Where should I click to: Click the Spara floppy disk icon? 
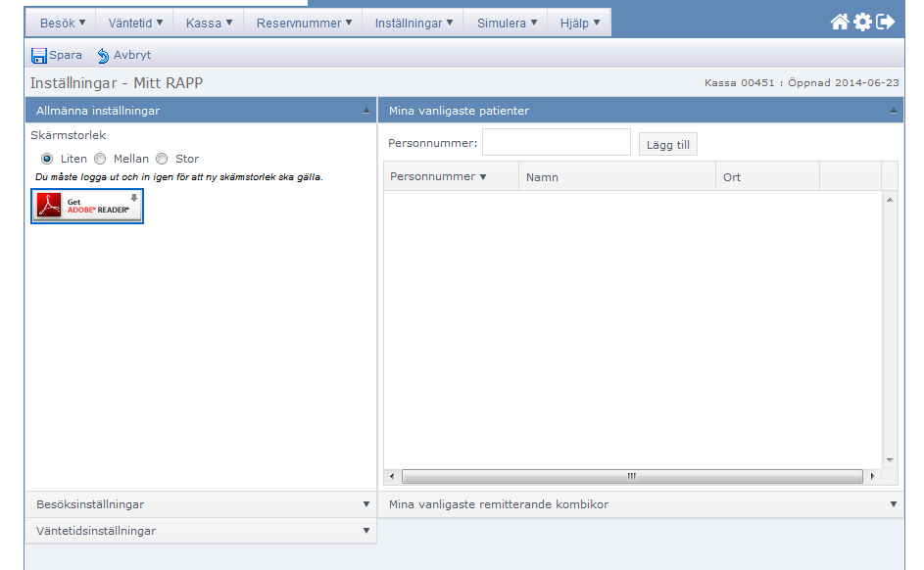pos(39,56)
